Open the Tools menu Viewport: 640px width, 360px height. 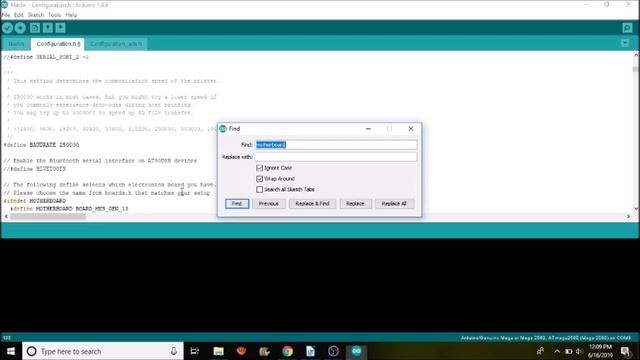(x=54, y=15)
